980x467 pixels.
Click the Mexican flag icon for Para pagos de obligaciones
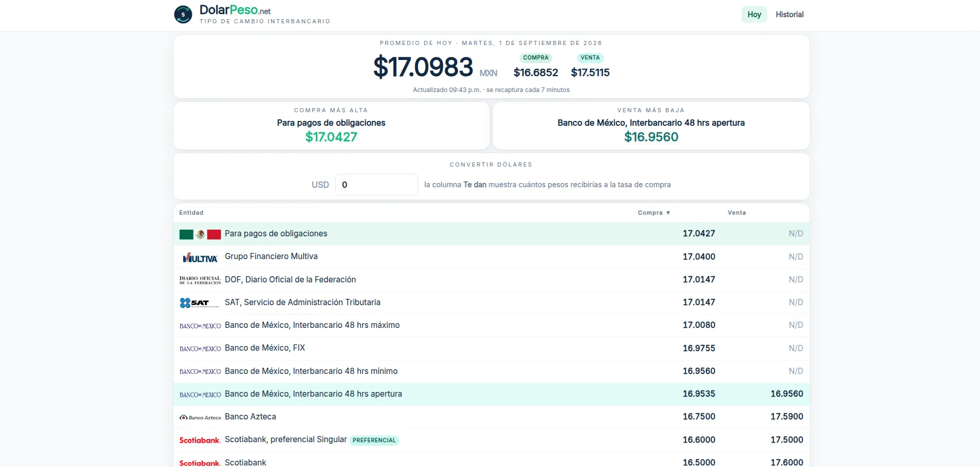pos(200,234)
